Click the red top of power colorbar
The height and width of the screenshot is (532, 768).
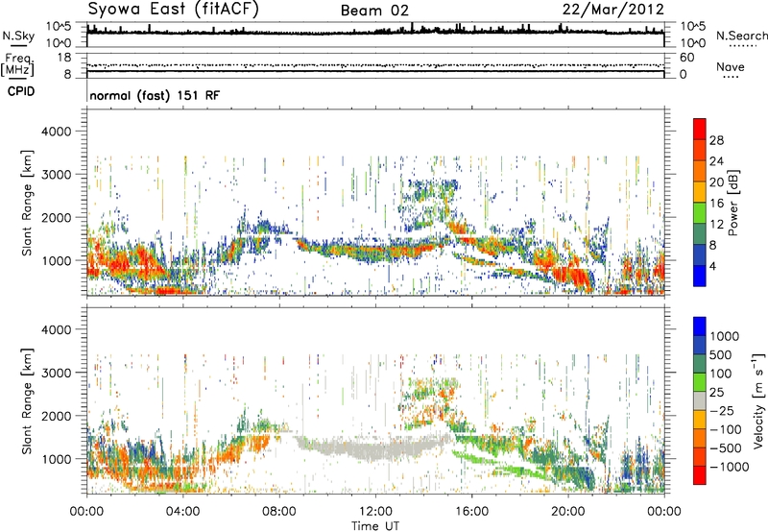pyautogui.click(x=700, y=129)
